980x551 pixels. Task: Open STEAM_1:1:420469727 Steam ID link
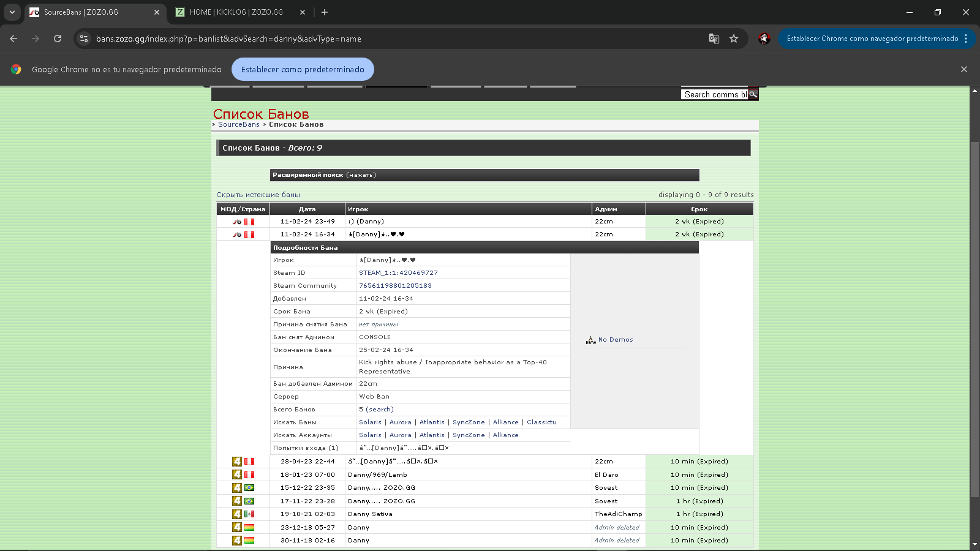(398, 273)
